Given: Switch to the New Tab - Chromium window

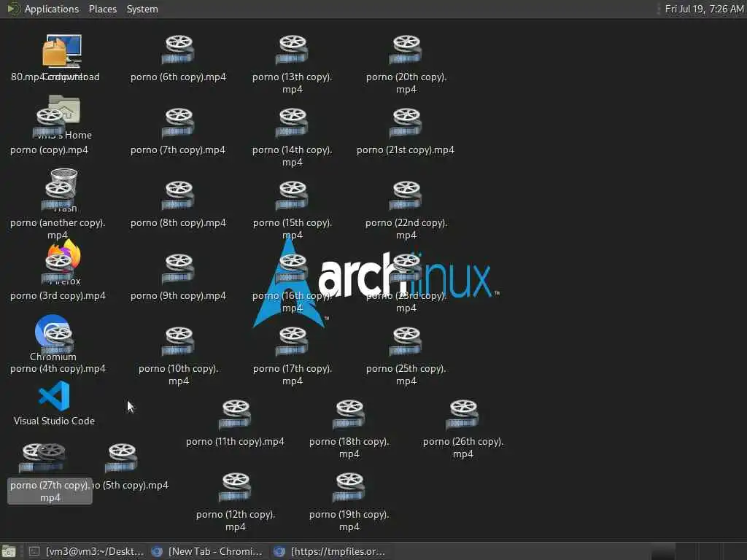Looking at the screenshot, I should coord(208,551).
